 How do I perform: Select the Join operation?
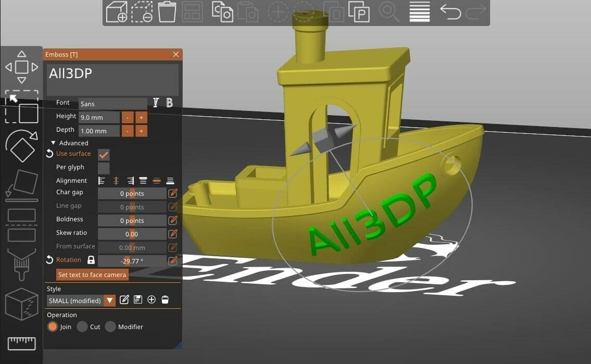pyautogui.click(x=53, y=327)
